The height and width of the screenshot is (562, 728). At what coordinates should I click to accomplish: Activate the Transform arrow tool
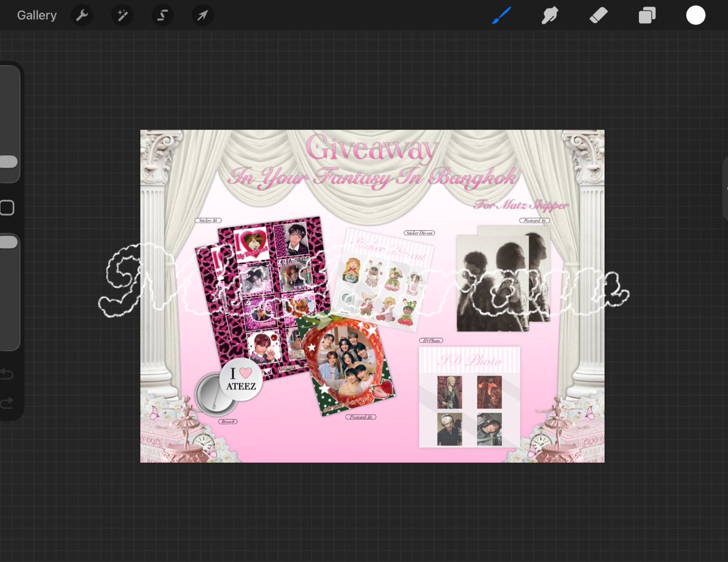coord(203,15)
